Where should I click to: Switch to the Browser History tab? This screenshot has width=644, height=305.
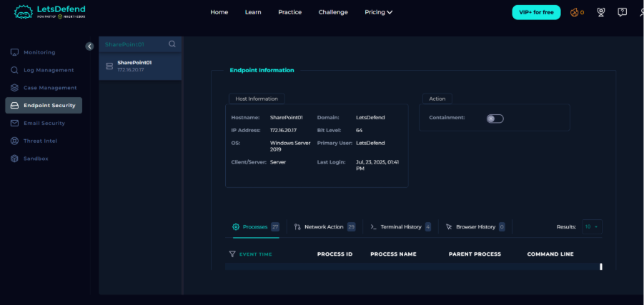(475, 227)
